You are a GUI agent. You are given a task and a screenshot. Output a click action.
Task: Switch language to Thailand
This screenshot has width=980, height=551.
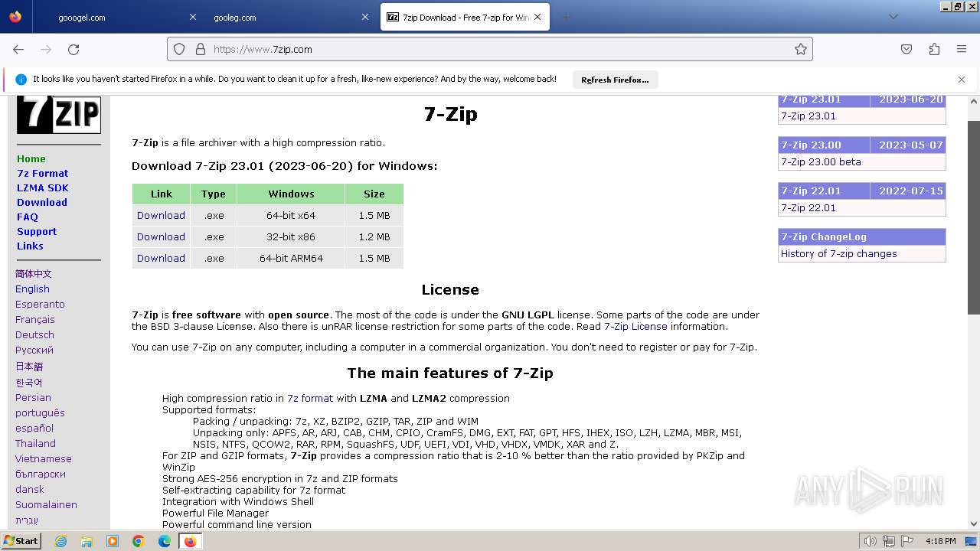(x=35, y=444)
